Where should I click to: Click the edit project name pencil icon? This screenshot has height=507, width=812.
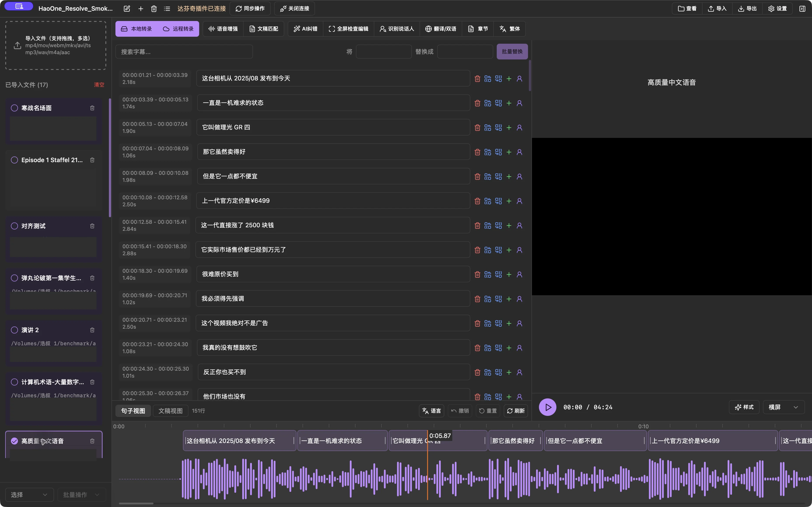pyautogui.click(x=127, y=9)
